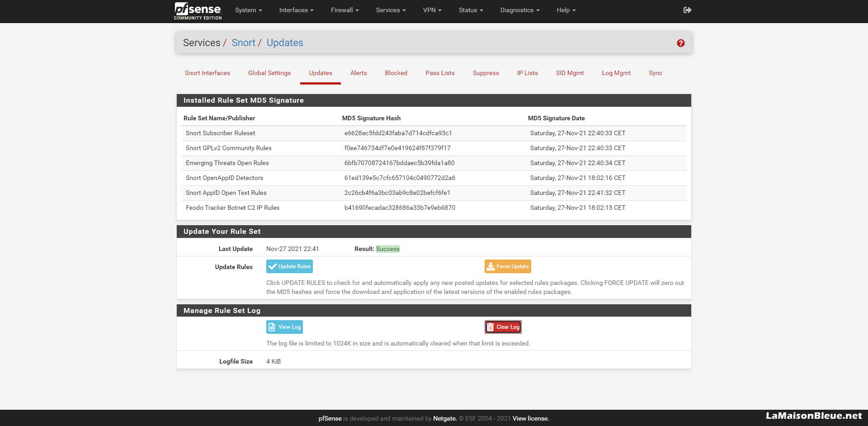This screenshot has height=426, width=868.
Task: Open the SID Mgmt tab
Action: [570, 73]
